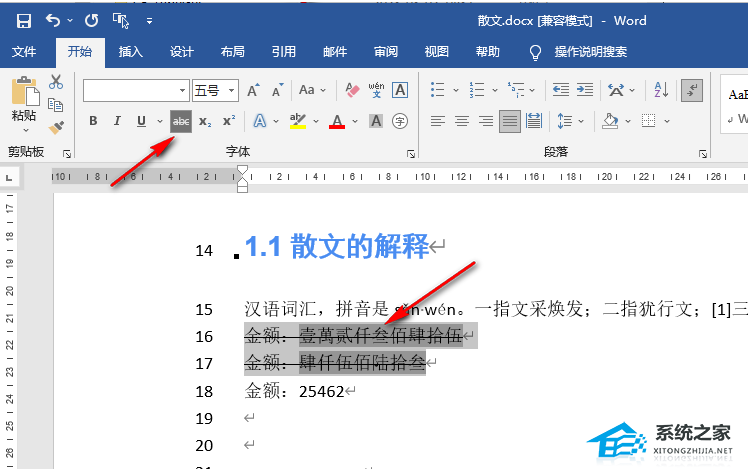Viewport: 748px width, 469px height.
Task: Click the Cut scissors icon
Action: 56,83
